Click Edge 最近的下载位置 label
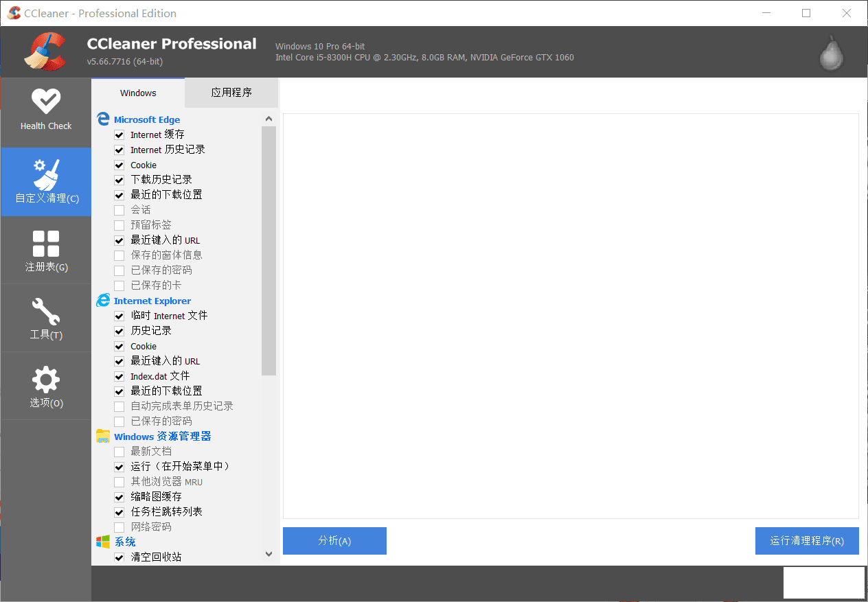The width and height of the screenshot is (868, 602). pos(166,195)
